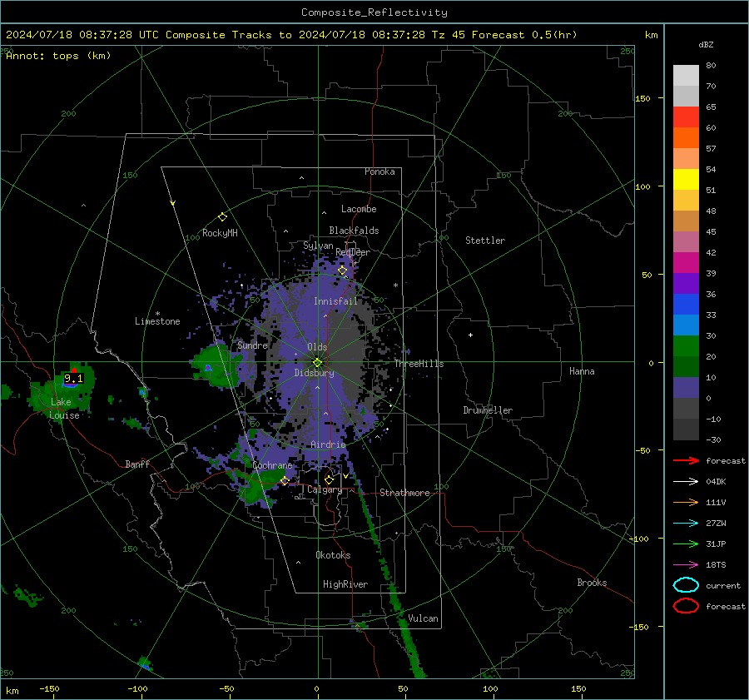Click the white 04DK arrow legend icon

point(686,481)
